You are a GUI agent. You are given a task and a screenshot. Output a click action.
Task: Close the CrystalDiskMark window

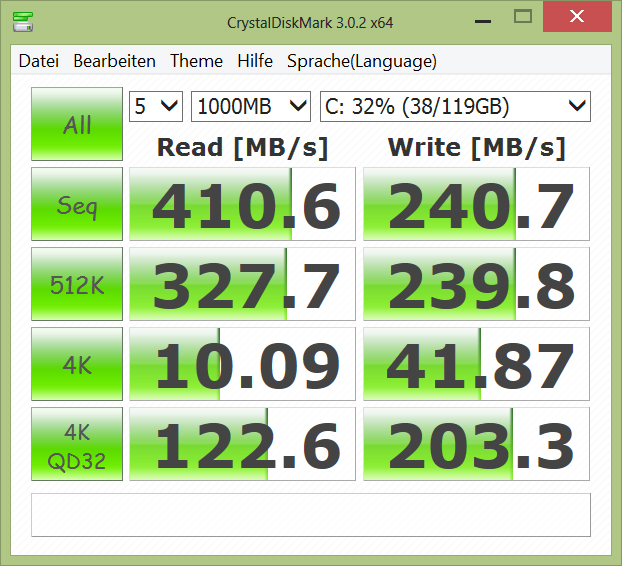(577, 17)
